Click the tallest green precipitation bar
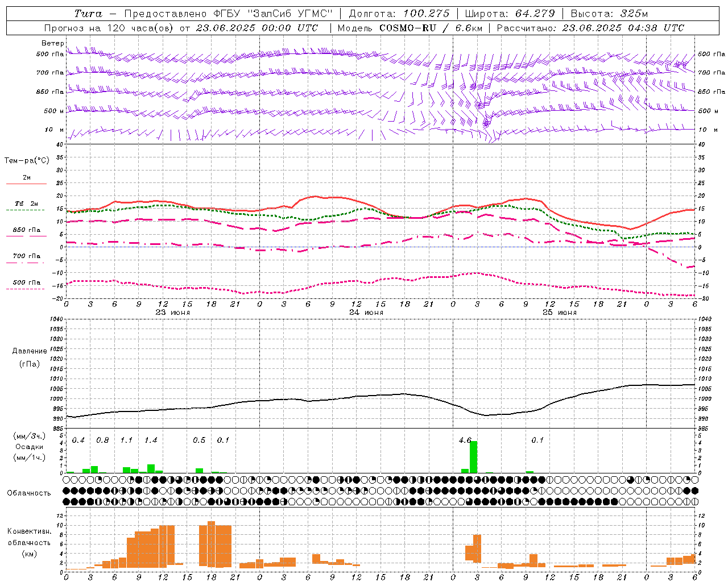Image resolution: width=728 pixels, height=582 pixels. 473,457
